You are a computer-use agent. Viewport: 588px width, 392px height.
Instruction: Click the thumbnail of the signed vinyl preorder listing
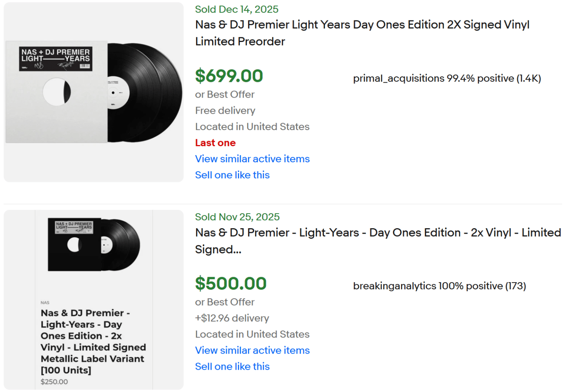[x=93, y=92]
